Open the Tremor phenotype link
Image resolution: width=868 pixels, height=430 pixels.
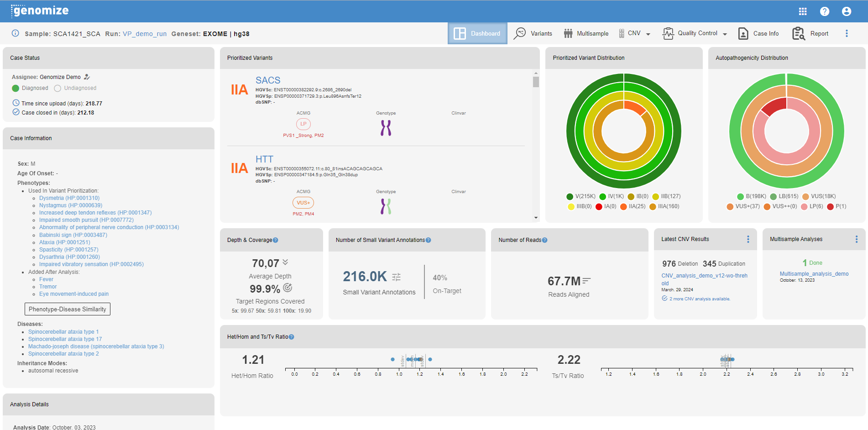pos(48,287)
